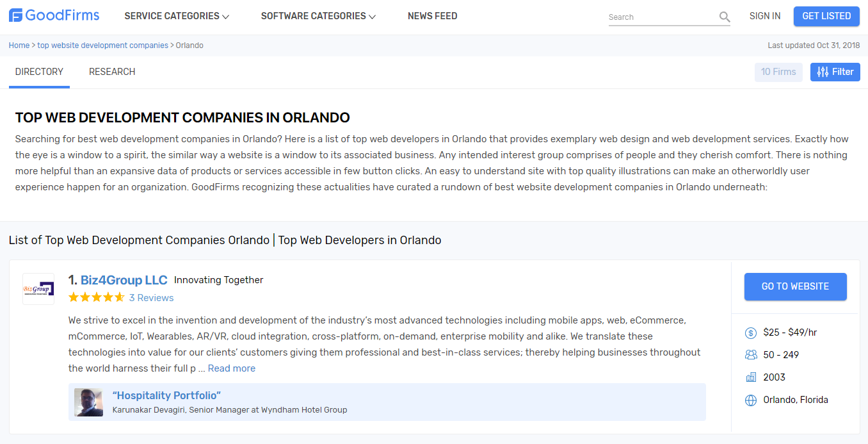Click the employees count icon
Viewport: 868px width, 444px height.
pos(751,355)
